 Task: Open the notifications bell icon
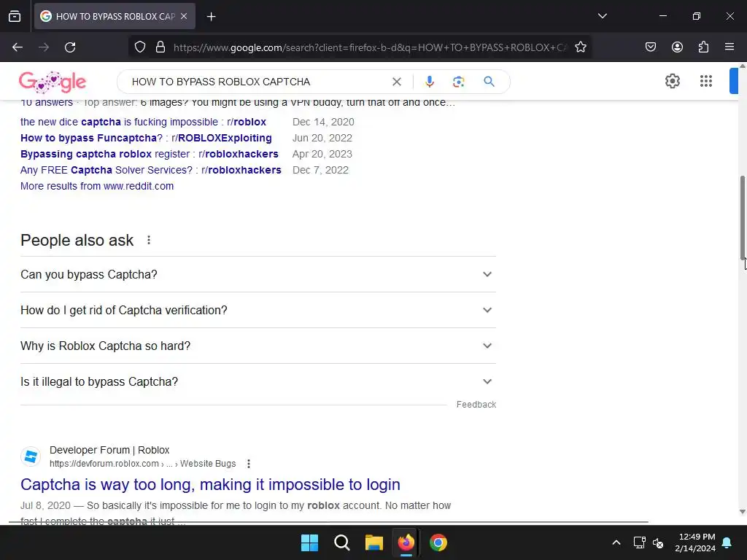click(x=727, y=542)
